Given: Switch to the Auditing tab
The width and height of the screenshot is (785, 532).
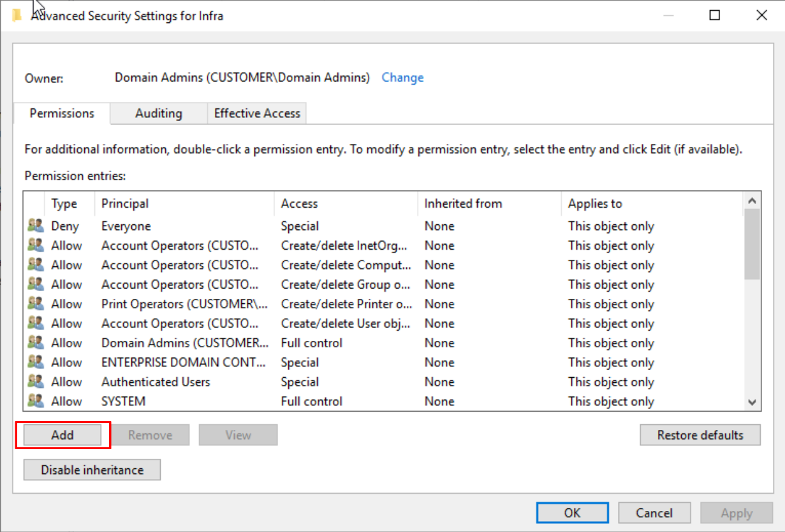Looking at the screenshot, I should [x=158, y=113].
